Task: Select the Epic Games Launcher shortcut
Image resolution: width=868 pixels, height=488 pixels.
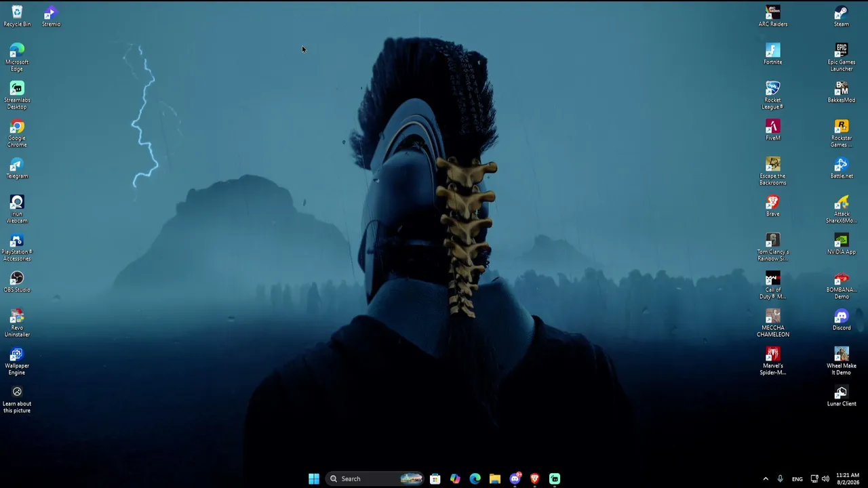Action: click(842, 58)
